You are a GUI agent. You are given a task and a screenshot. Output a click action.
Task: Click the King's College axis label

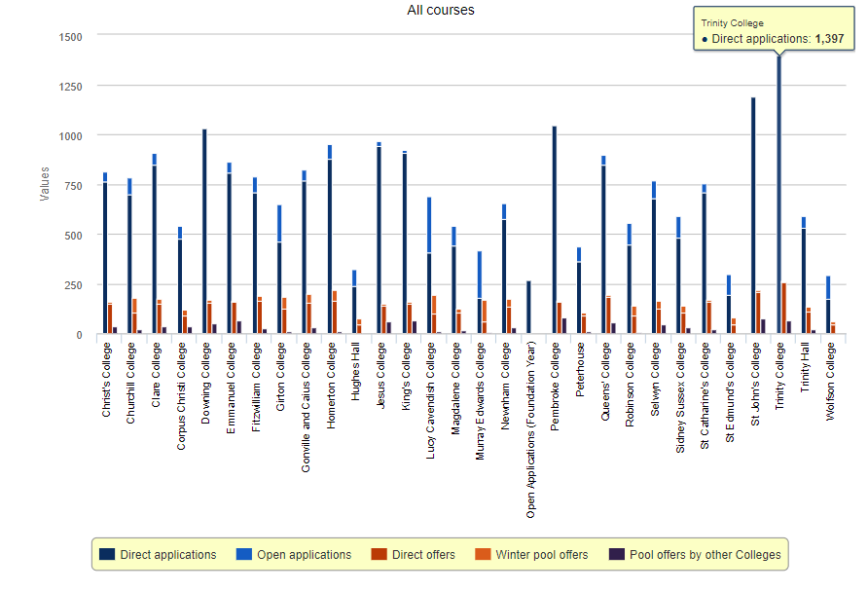click(406, 376)
